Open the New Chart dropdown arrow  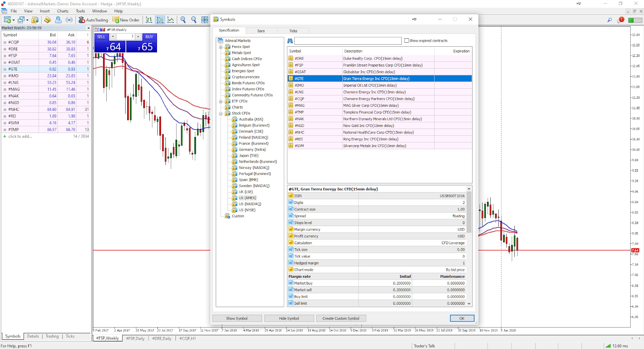coord(14,20)
